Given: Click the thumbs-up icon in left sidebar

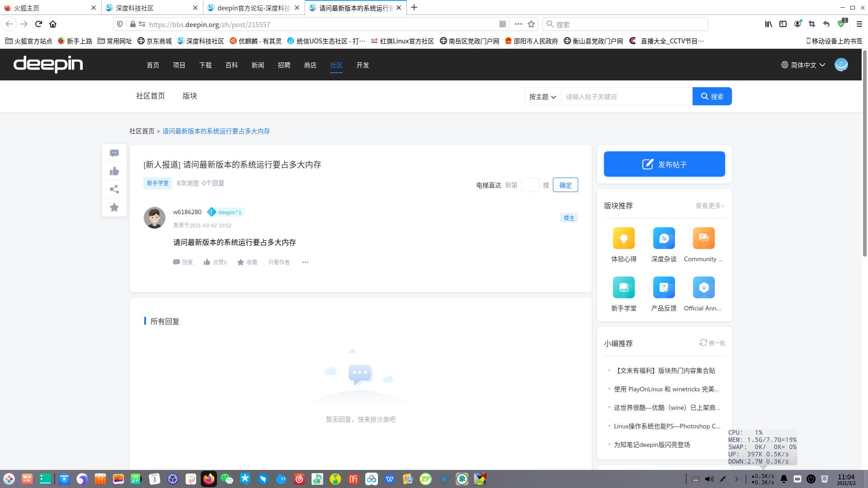Looking at the screenshot, I should click(114, 171).
